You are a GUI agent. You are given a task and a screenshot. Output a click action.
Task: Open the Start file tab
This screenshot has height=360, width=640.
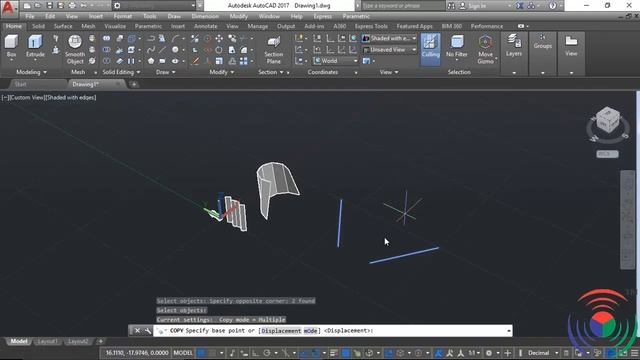click(x=20, y=84)
